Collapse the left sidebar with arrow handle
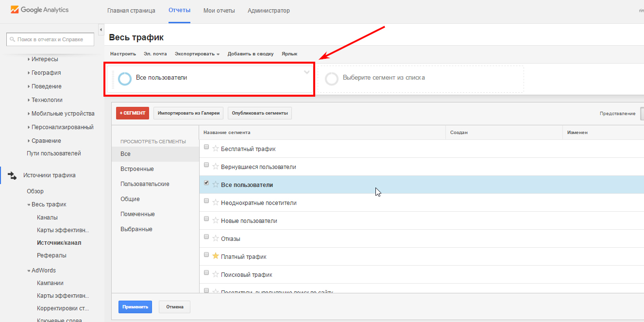 101,30
